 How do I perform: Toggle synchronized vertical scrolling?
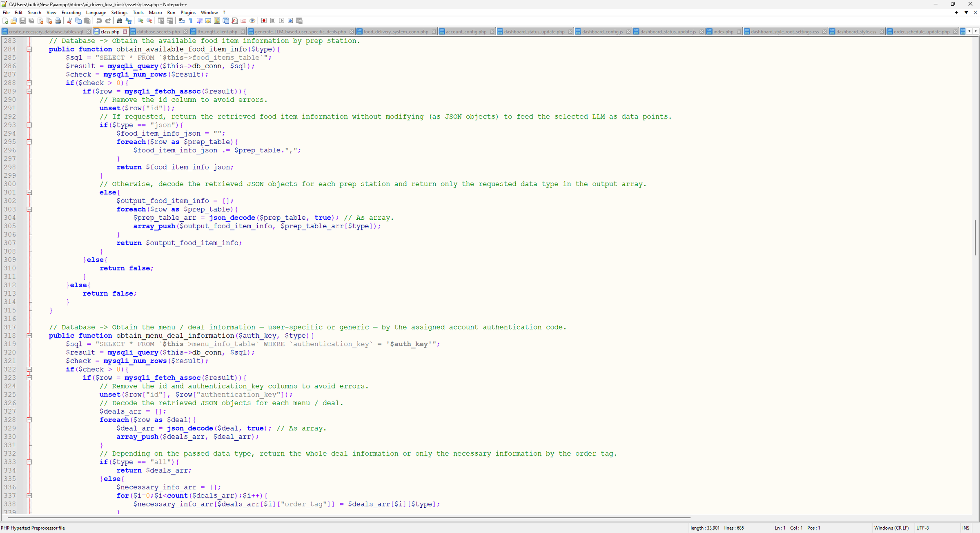point(161,21)
